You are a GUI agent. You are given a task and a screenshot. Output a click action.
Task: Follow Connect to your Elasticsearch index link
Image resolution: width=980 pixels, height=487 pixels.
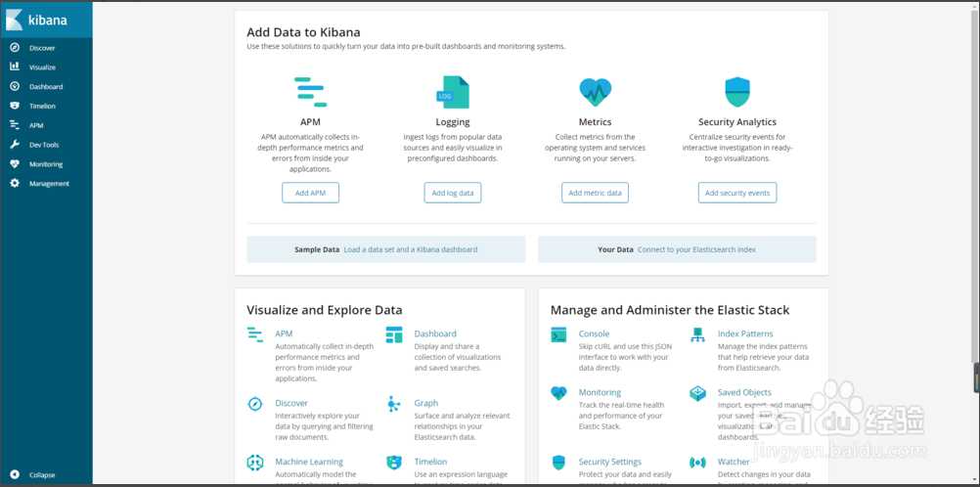pyautogui.click(x=696, y=249)
